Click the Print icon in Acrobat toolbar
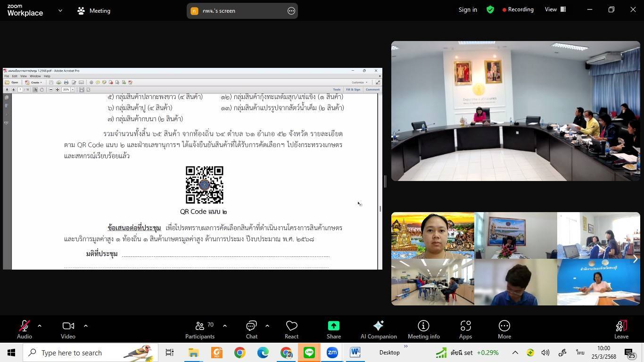Image resolution: width=644 pixels, height=362 pixels. click(66, 82)
